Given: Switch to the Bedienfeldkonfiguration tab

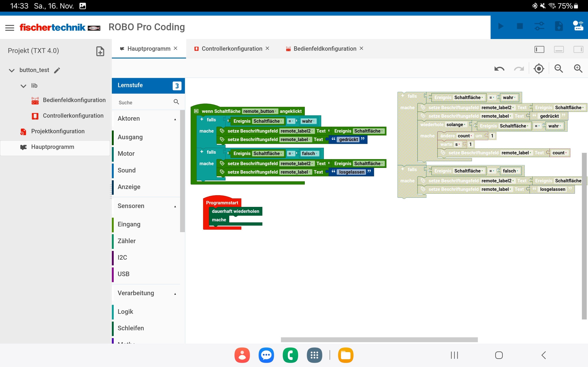Looking at the screenshot, I should pos(325,49).
